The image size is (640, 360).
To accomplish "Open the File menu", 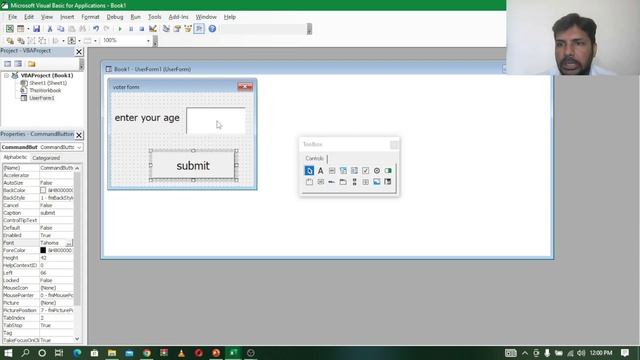I will pyautogui.click(x=13, y=17).
